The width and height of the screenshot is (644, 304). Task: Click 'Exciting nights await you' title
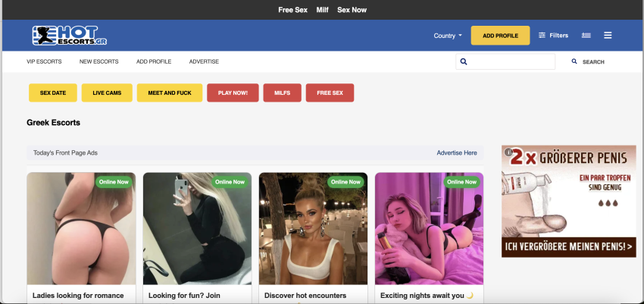pyautogui.click(x=427, y=296)
